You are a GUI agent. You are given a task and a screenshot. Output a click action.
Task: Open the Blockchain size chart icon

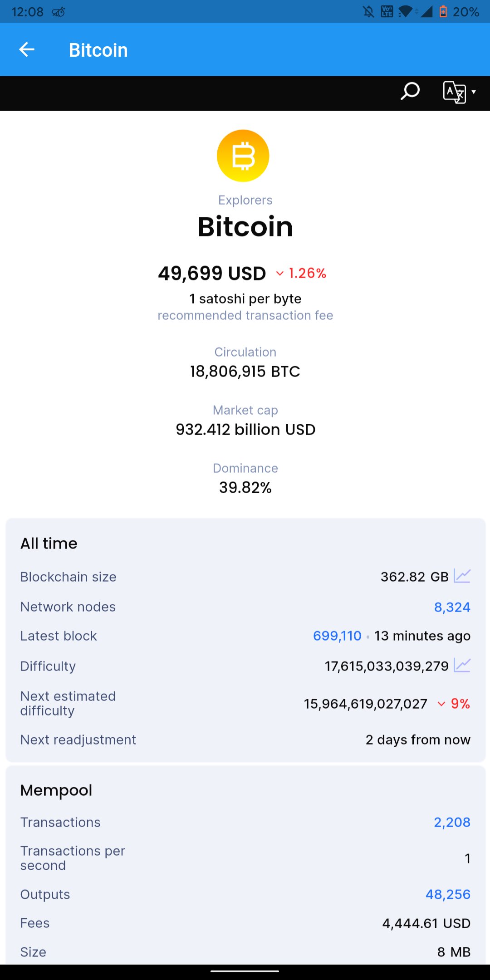click(462, 576)
